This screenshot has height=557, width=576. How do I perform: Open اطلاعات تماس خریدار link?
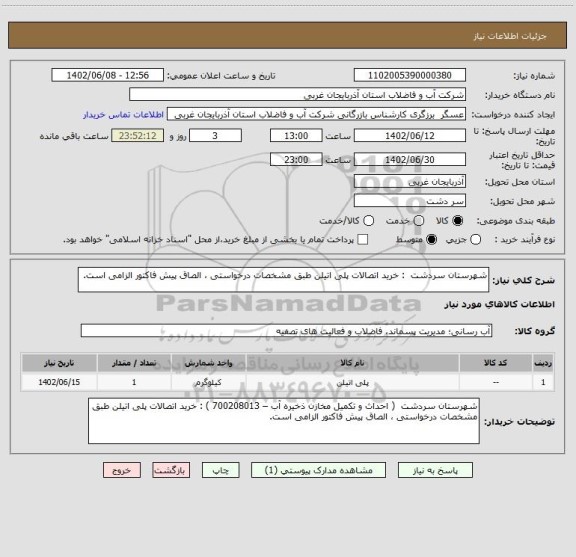pos(123,115)
